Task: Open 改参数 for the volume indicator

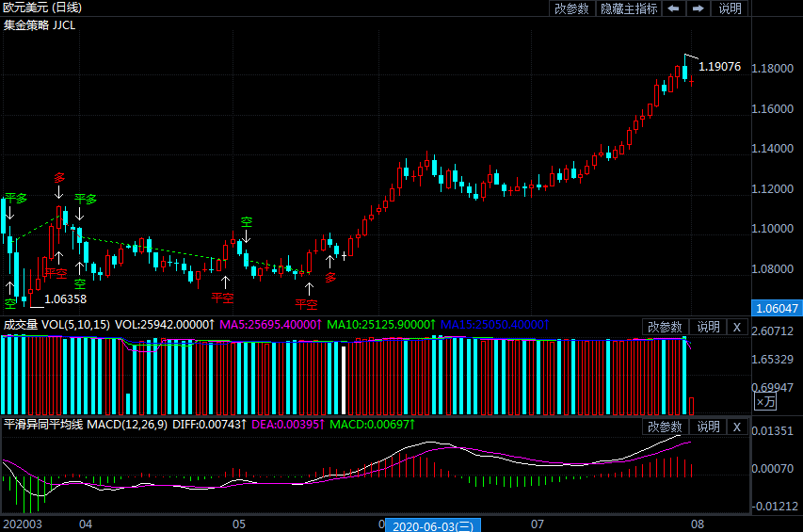Action: click(x=665, y=327)
